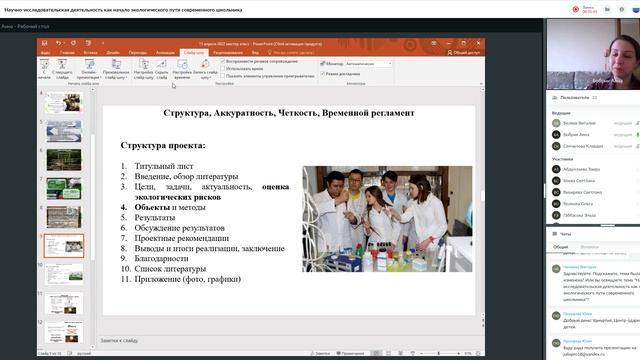Toggle Notes pane button in status bar
The image size is (640, 360).
point(320,353)
